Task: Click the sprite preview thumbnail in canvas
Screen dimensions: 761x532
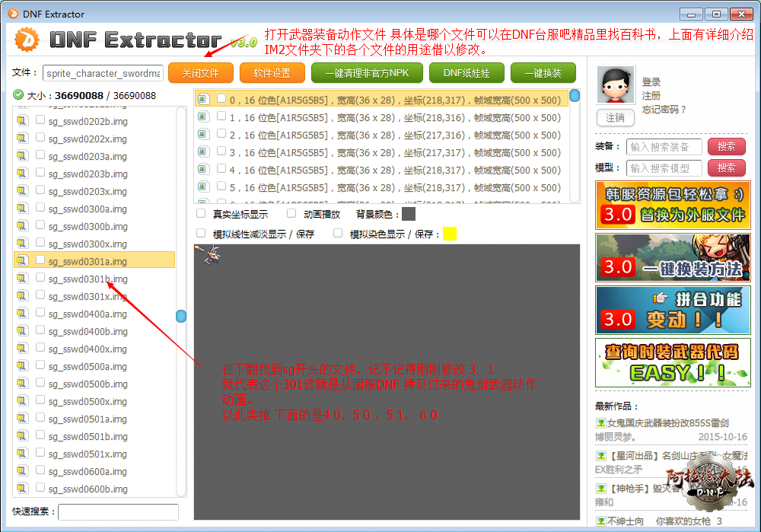Action: (207, 256)
